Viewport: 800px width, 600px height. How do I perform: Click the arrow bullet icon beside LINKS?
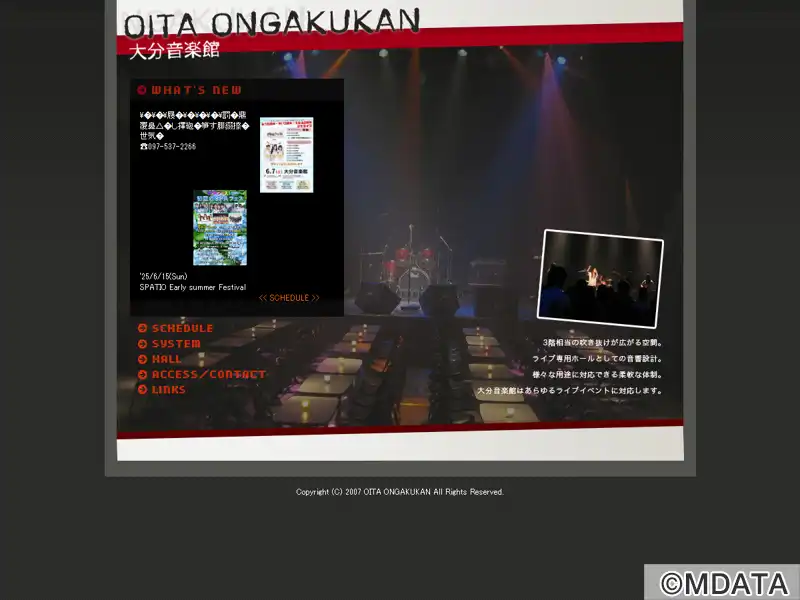tap(142, 390)
